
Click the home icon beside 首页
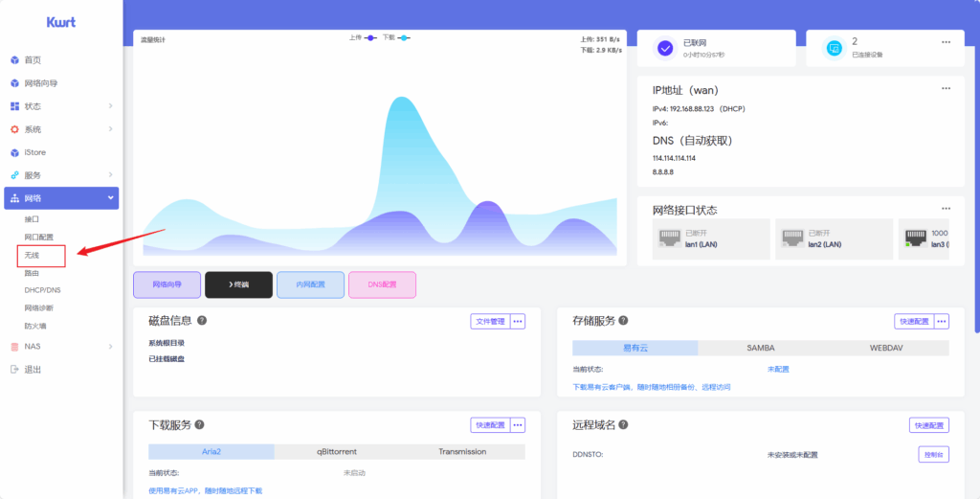point(14,60)
